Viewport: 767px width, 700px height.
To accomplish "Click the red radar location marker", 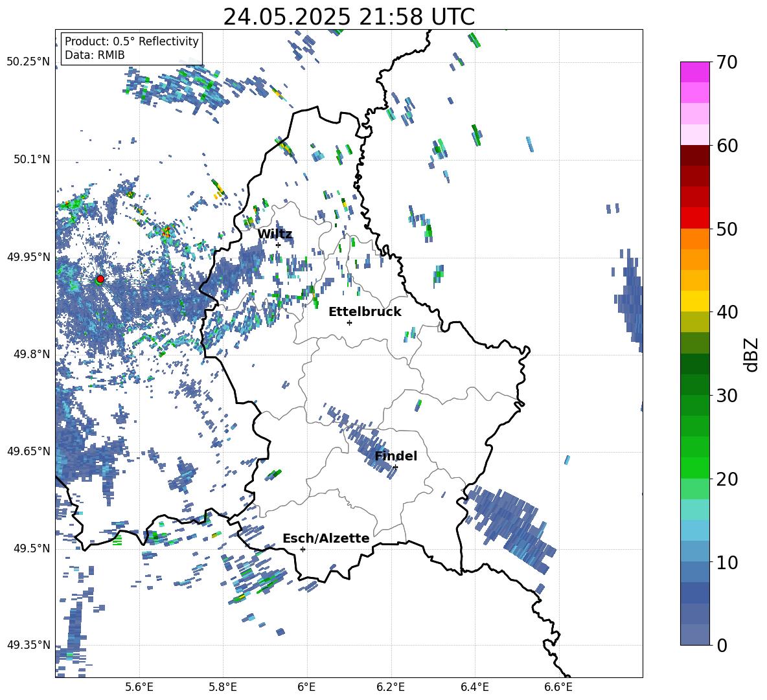I will (x=100, y=278).
